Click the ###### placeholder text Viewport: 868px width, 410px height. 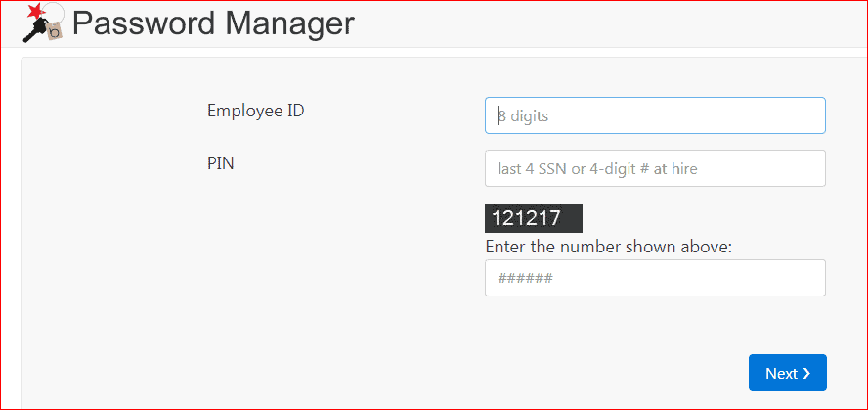[x=525, y=278]
